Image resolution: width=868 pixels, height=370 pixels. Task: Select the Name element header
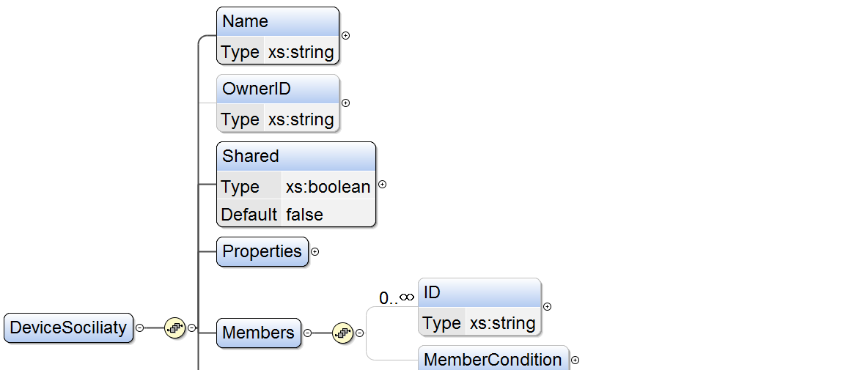(278, 22)
